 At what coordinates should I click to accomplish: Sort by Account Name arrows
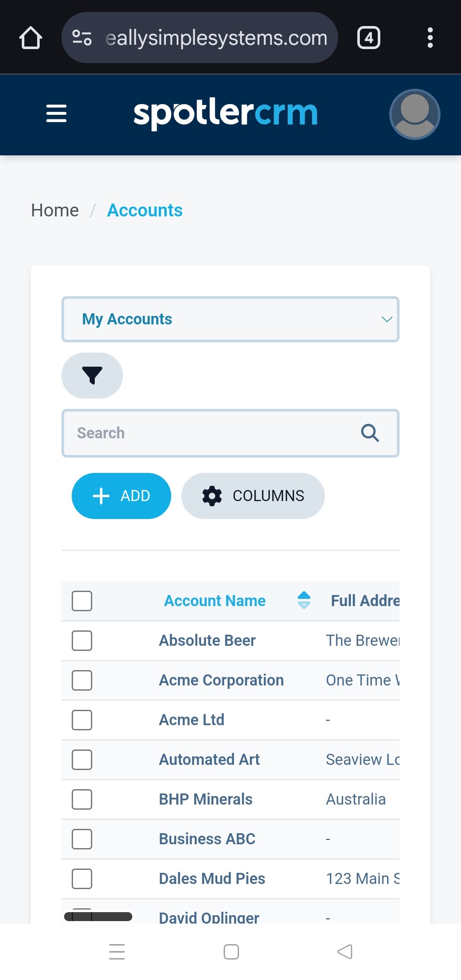click(x=304, y=600)
